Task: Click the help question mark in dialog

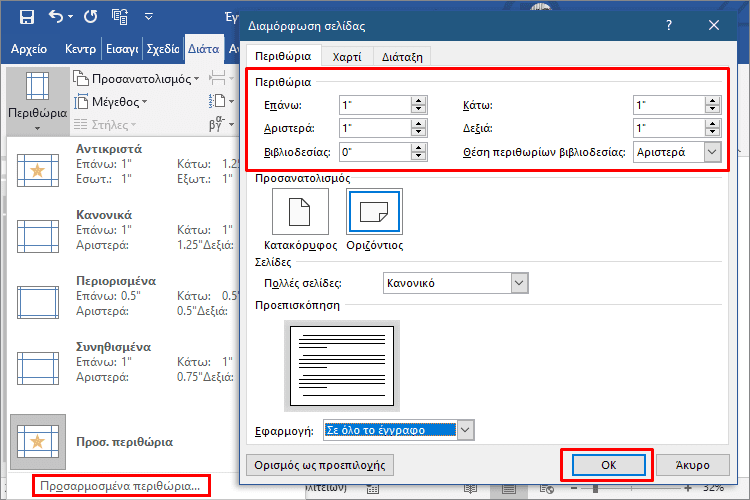Action: tap(669, 25)
